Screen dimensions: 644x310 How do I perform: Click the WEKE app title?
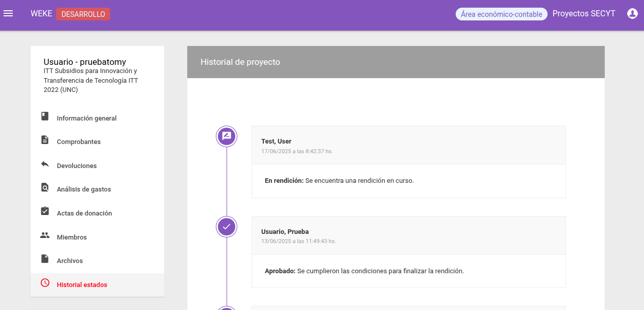pos(41,14)
